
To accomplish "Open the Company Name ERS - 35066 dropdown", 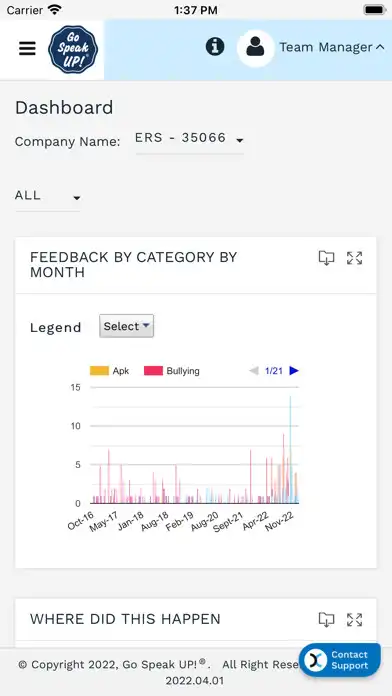I will tap(190, 139).
